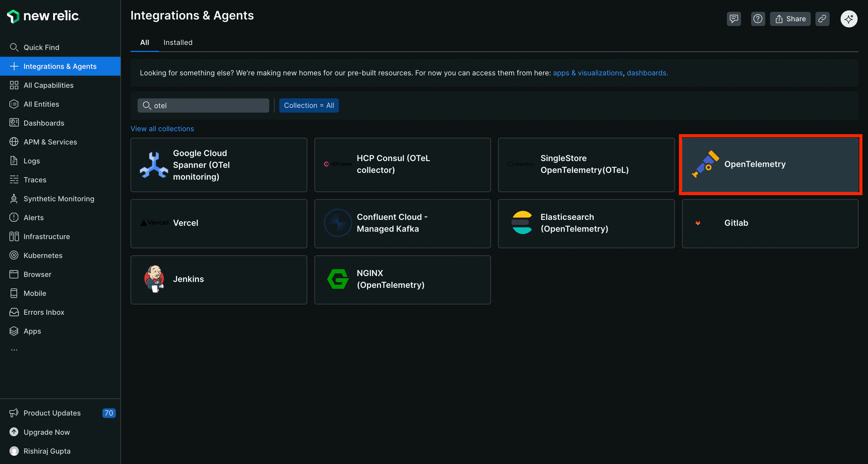Click Upgrade Now arrow icon
Image resolution: width=868 pixels, height=464 pixels.
(x=14, y=432)
